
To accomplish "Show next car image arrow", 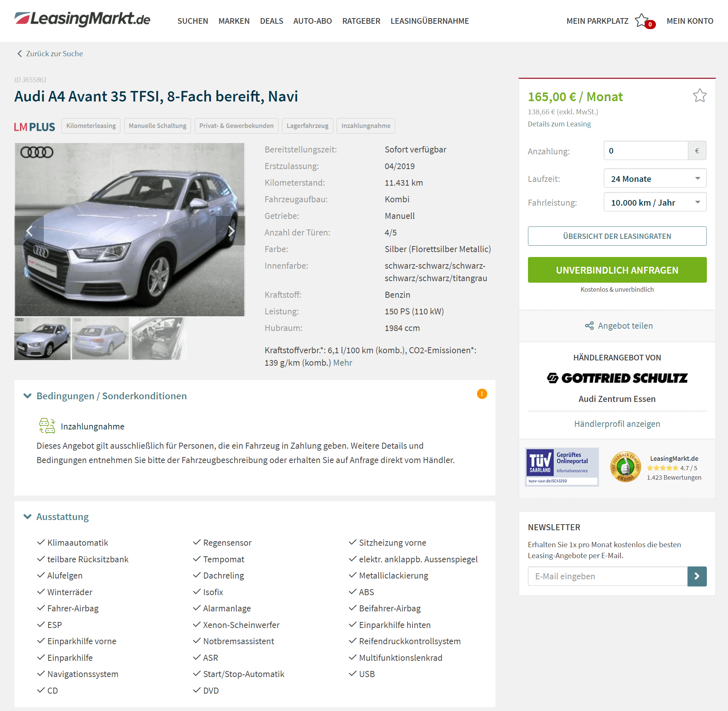I will tap(231, 231).
